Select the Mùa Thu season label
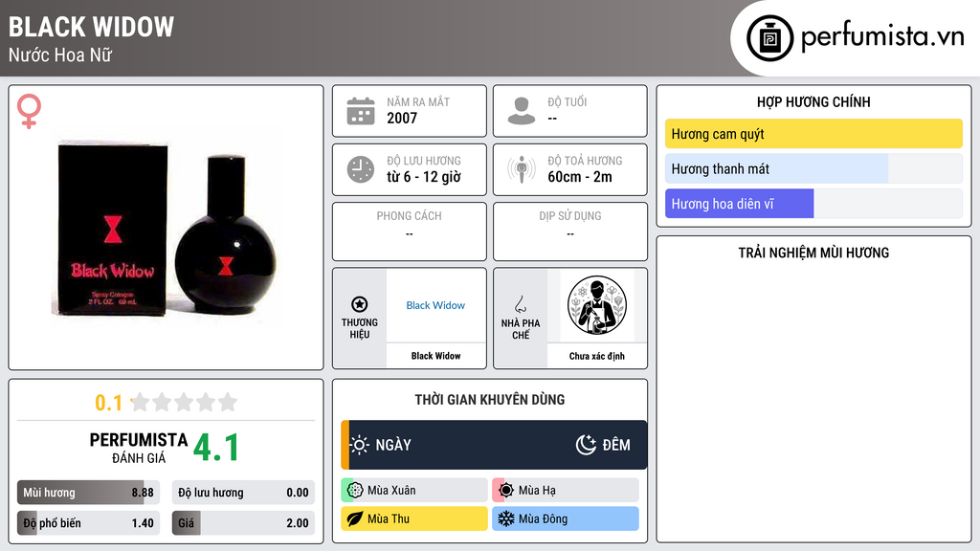The width and height of the screenshot is (980, 551). pos(389,518)
